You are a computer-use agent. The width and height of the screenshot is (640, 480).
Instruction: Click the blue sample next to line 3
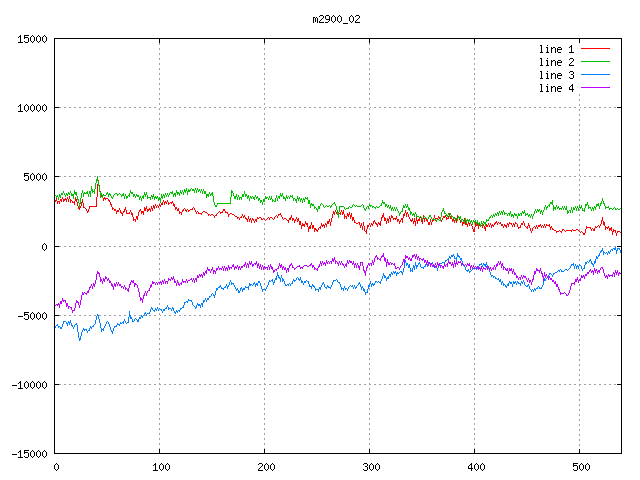[596, 75]
